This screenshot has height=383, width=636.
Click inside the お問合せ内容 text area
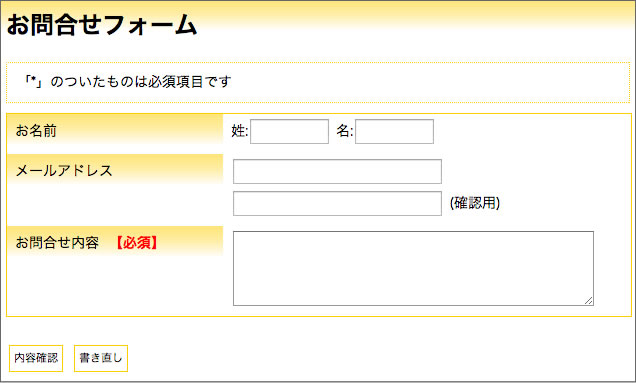413,268
